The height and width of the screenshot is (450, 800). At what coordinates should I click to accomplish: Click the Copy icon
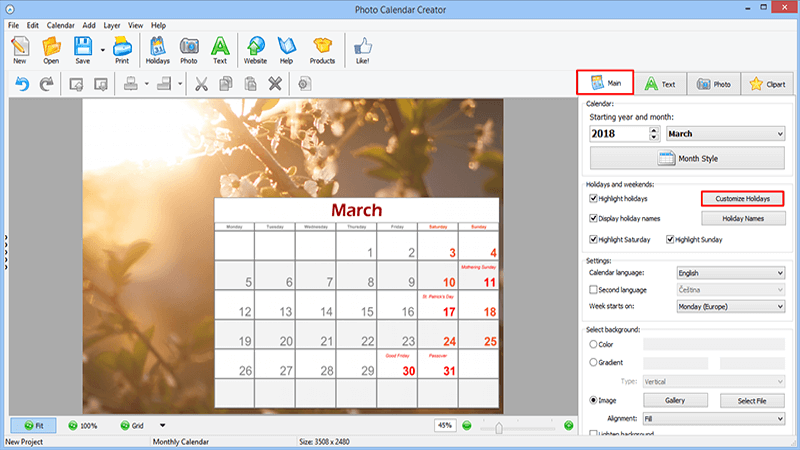[226, 84]
